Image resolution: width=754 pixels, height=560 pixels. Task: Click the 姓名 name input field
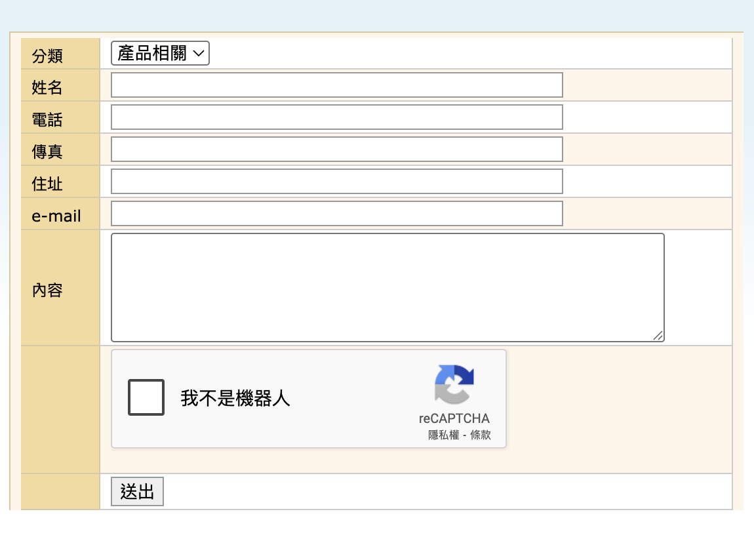pos(336,85)
